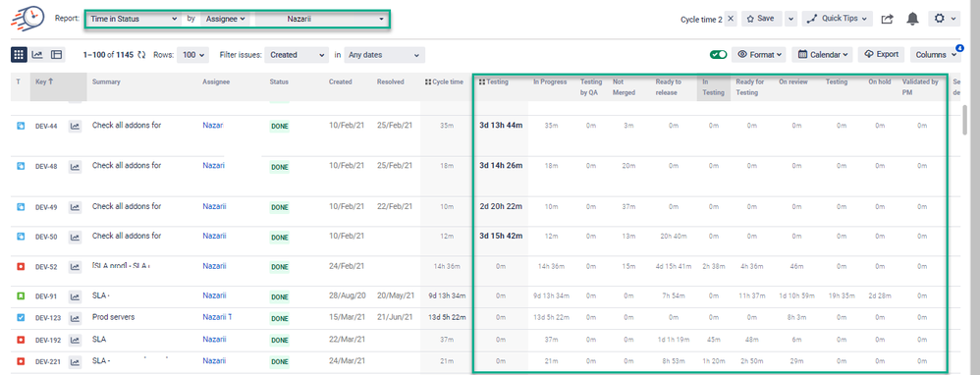Switch to chart view icon
Viewport: 980px width, 375px height.
(37, 54)
